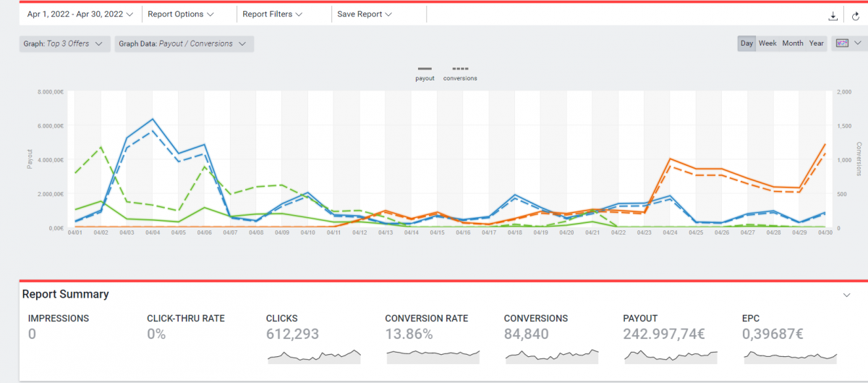The height and width of the screenshot is (383, 868).
Task: Click the dashed conversions legend line
Action: [459, 69]
